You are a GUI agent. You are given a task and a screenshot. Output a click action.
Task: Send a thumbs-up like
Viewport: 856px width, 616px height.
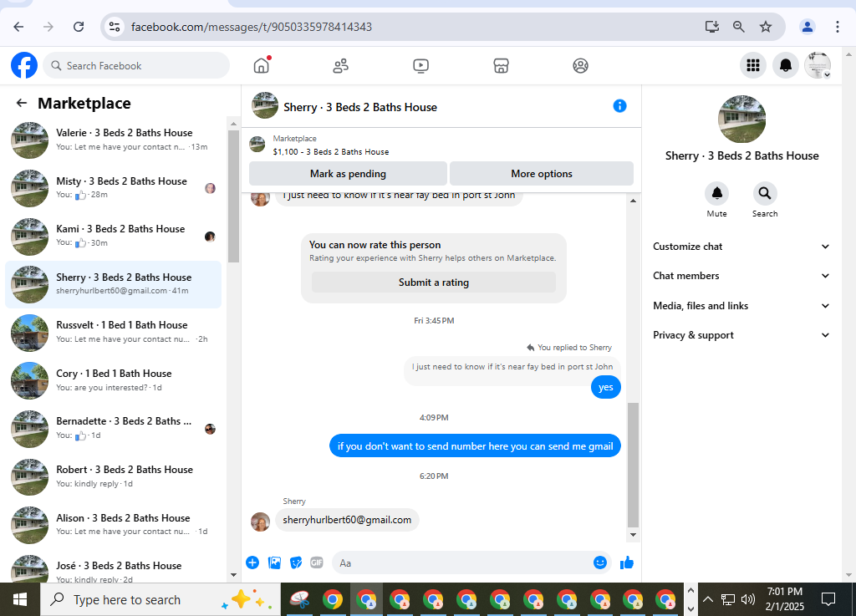627,563
